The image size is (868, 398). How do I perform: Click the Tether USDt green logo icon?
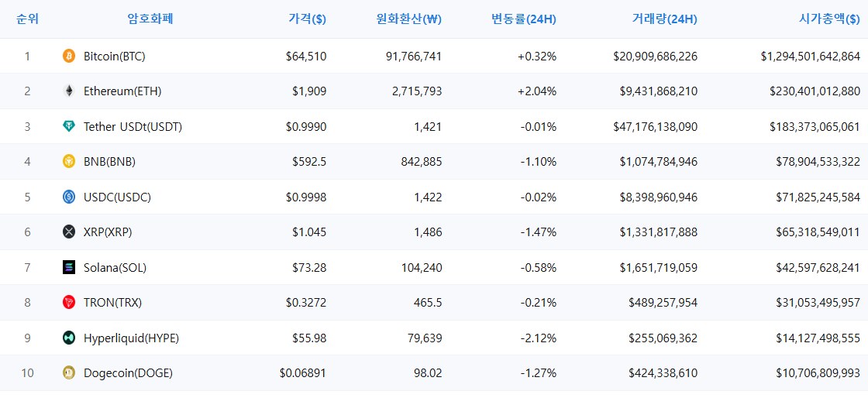pyautogui.click(x=69, y=126)
